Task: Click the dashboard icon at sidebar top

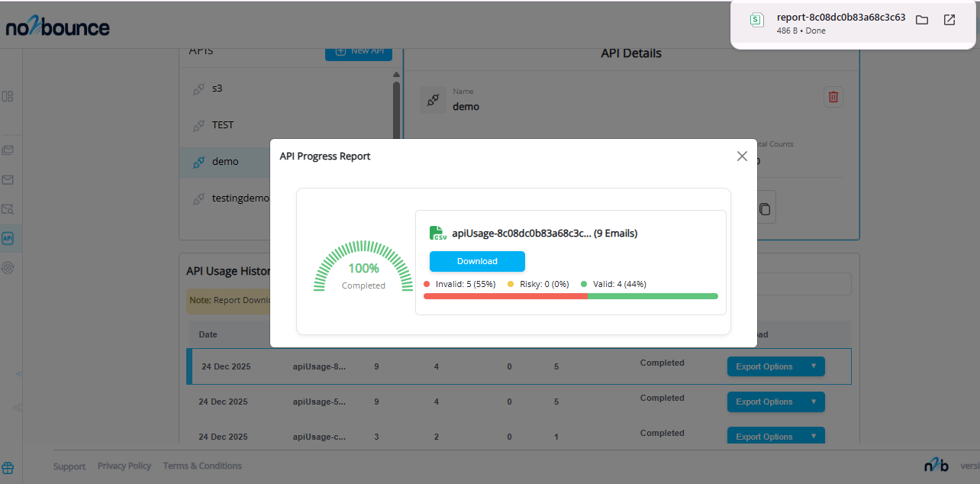Action: pos(9,96)
